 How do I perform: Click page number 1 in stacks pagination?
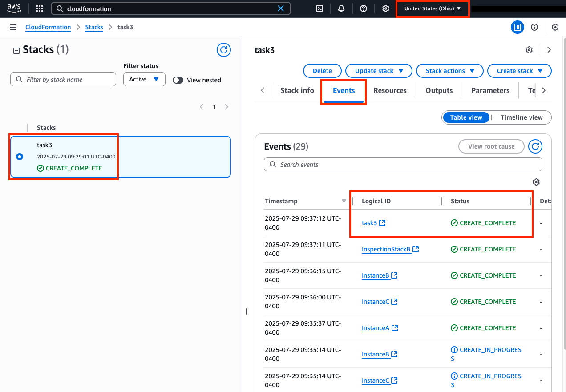[214, 107]
